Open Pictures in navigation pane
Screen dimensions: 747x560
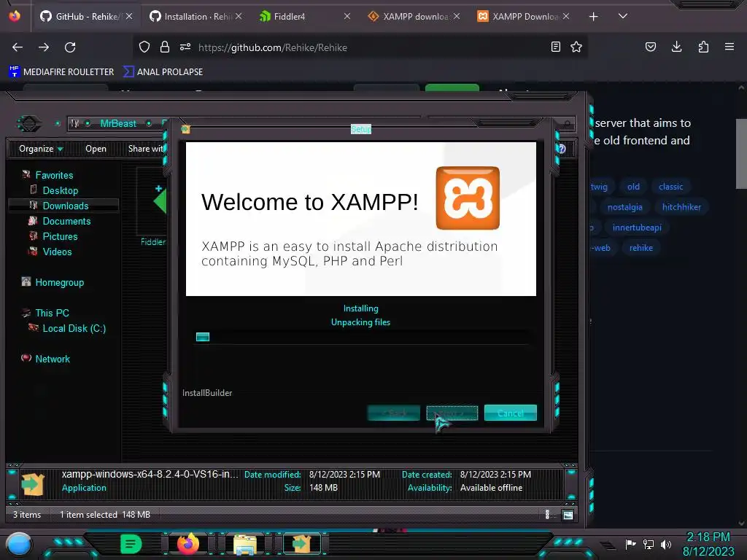[60, 236]
